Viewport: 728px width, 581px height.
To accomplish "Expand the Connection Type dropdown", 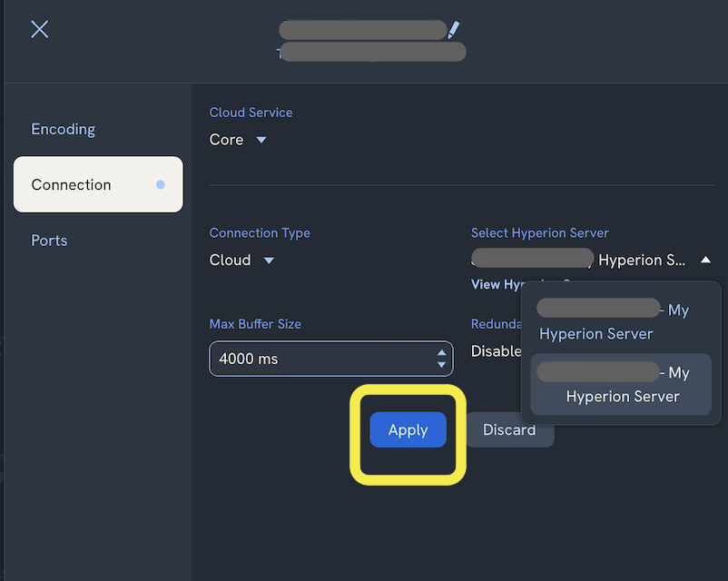I will coord(241,261).
